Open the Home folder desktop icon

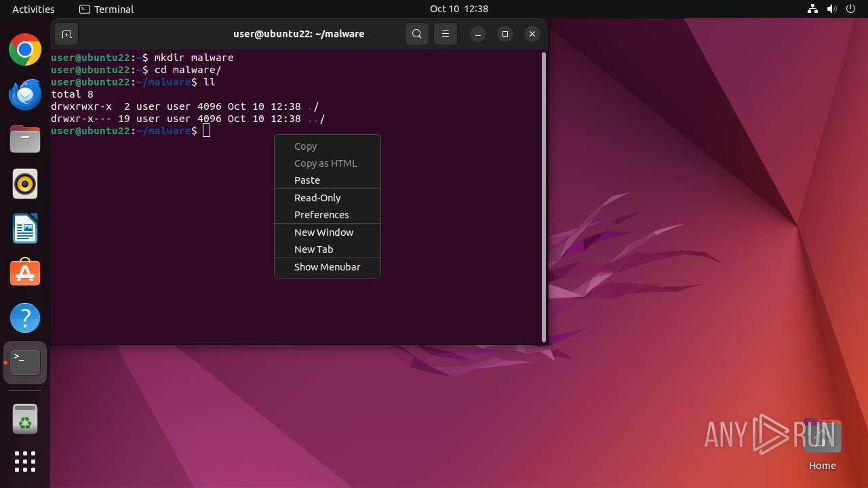822,443
